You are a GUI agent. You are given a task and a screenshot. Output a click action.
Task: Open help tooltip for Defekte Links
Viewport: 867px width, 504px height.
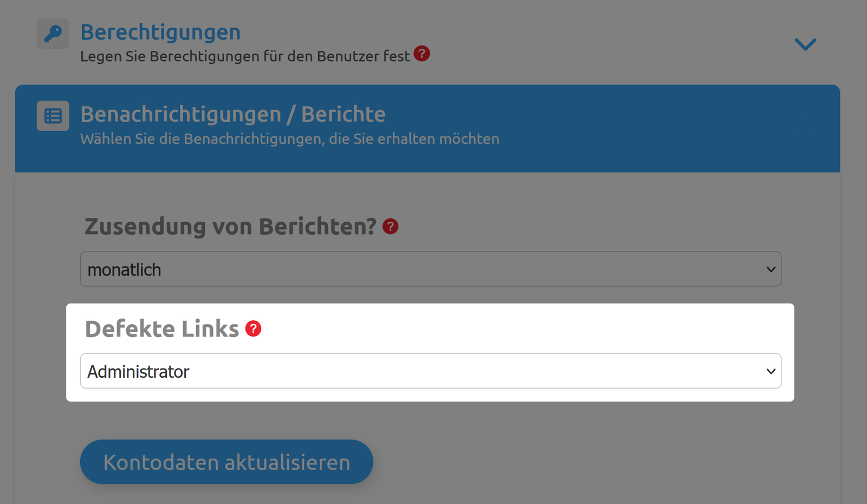point(253,328)
